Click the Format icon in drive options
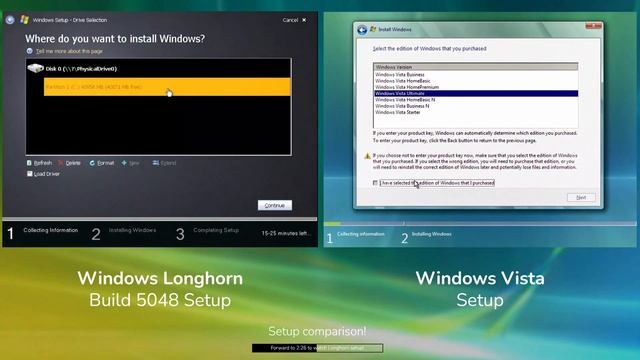Image resolution: width=640 pixels, height=360 pixels. click(92, 163)
